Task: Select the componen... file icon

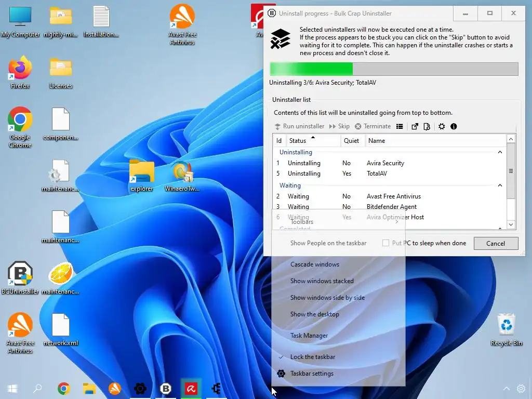Action: [61, 124]
